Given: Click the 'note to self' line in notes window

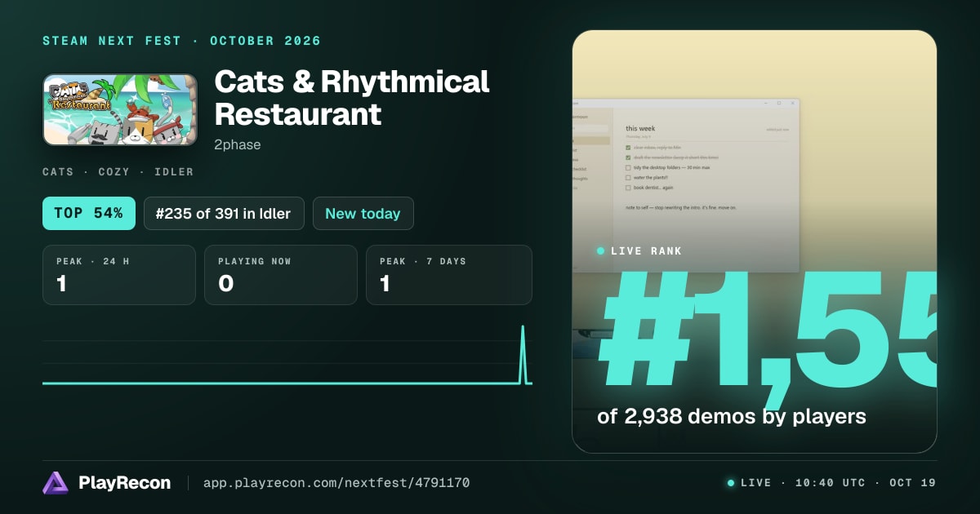Looking at the screenshot, I should (x=681, y=207).
